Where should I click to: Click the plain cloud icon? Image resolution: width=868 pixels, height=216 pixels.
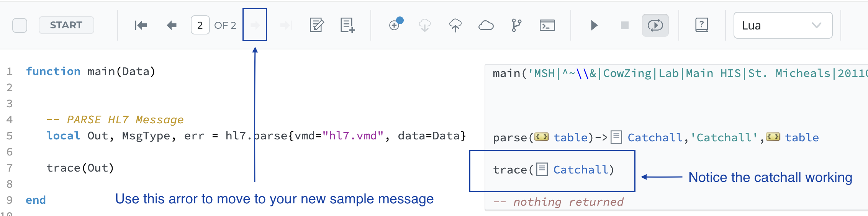486,25
